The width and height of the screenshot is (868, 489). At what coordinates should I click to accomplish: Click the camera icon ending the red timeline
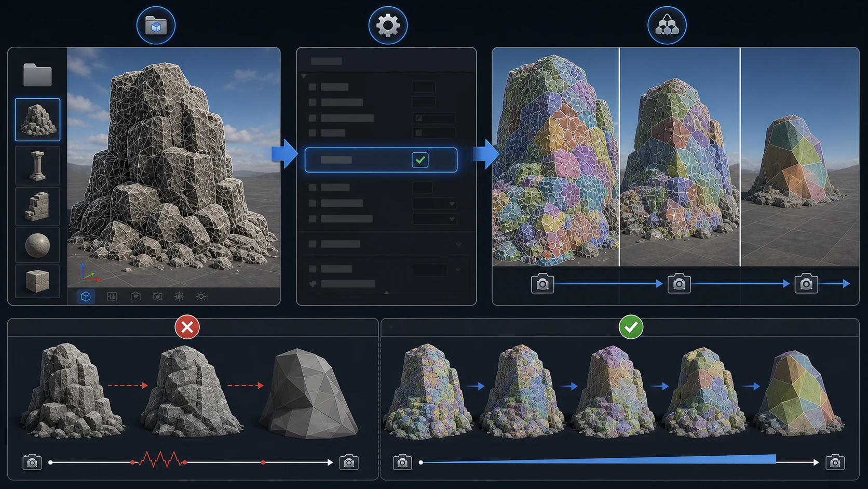349,462
